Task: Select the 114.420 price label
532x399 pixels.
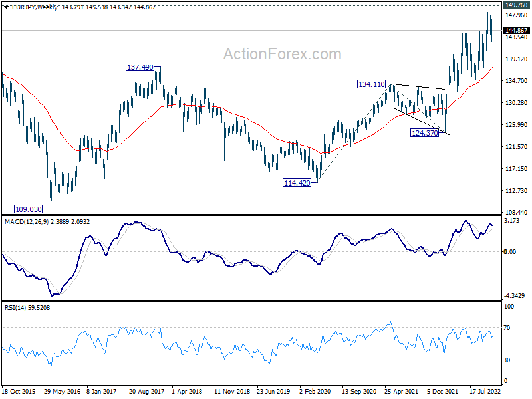Action: (x=297, y=183)
